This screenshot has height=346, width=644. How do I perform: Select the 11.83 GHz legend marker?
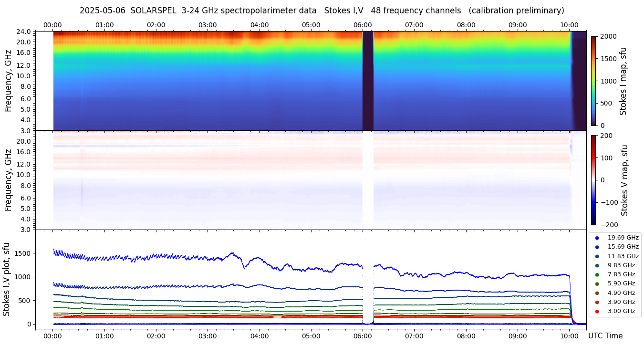tap(597, 256)
